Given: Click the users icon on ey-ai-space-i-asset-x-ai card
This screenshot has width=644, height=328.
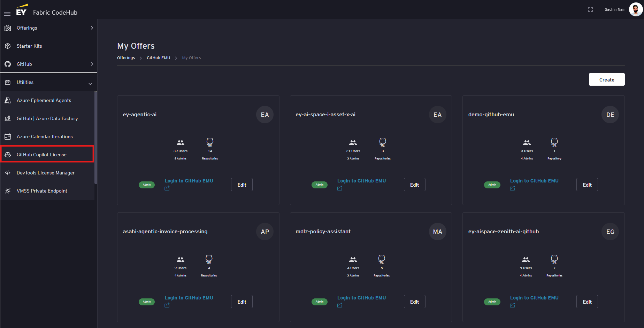Looking at the screenshot, I should click(x=353, y=143).
